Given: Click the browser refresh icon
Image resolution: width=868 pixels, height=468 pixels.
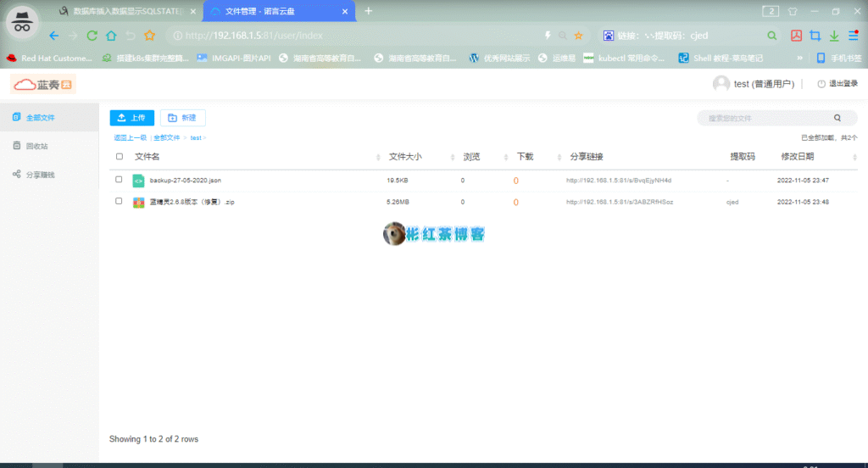Looking at the screenshot, I should [92, 36].
